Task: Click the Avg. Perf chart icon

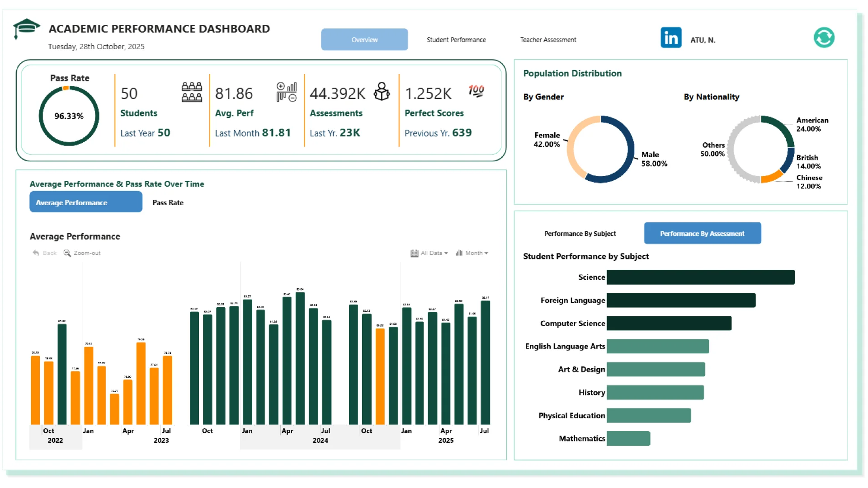Action: click(287, 92)
